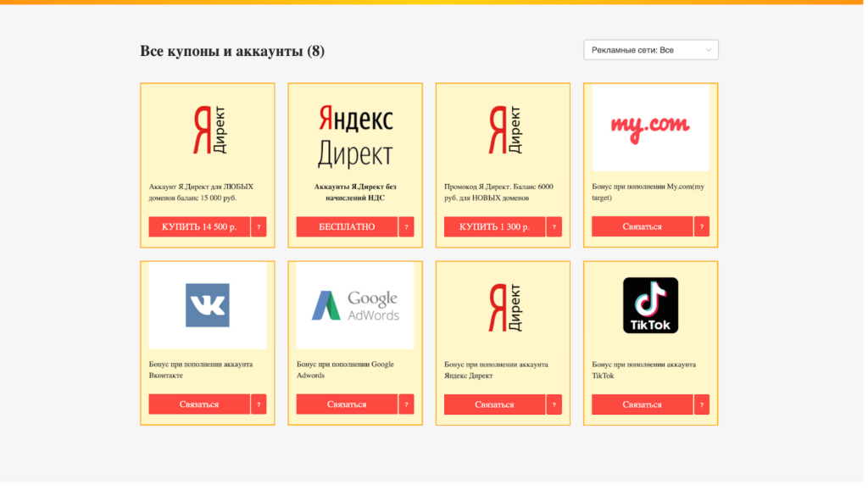
Task: Click heading Все купоны и аккаунты (8)
Action: pos(232,51)
